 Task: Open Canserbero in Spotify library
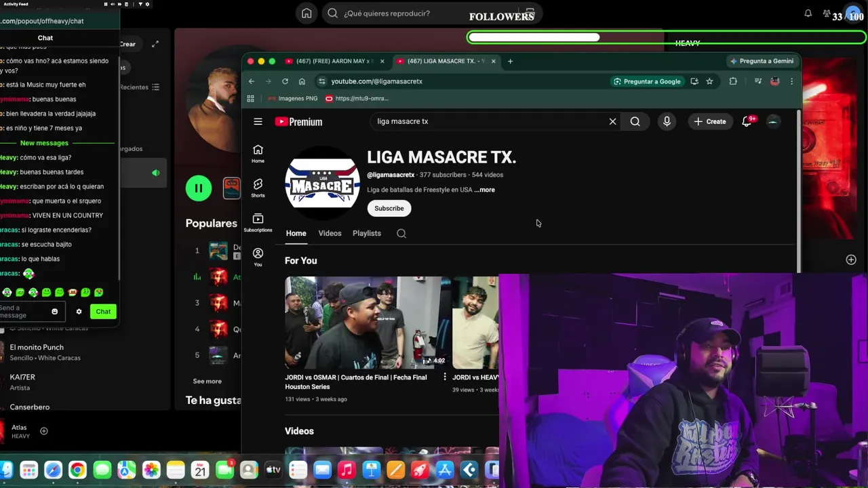point(29,407)
